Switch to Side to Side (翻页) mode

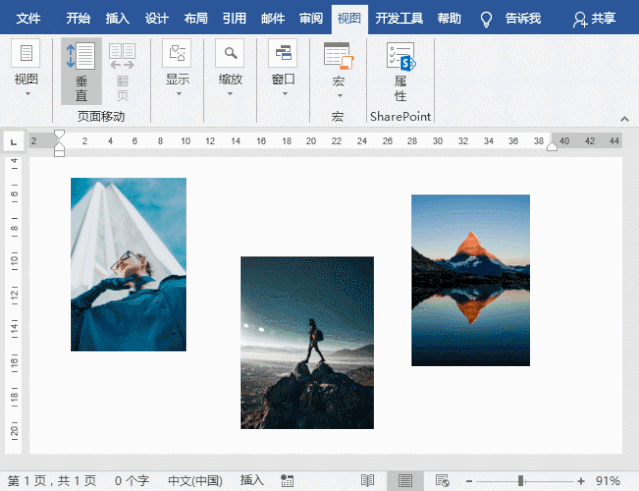click(122, 71)
